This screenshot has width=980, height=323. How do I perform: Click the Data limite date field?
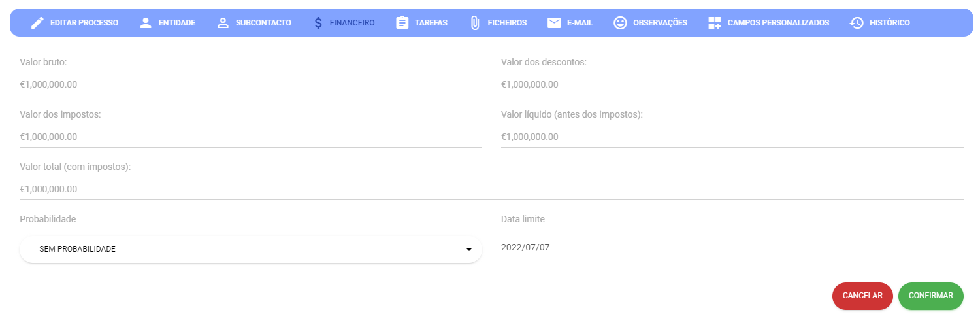732,247
